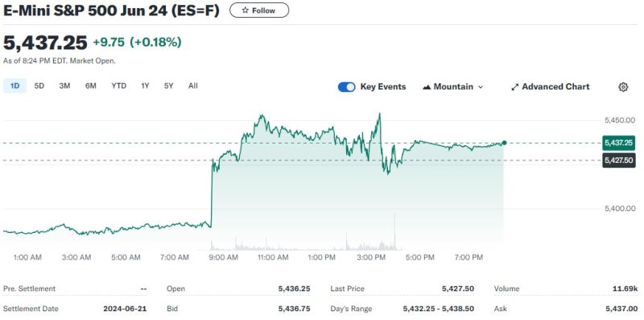Viewport: 644px width, 320px height.
Task: Click the chart settings gear icon
Action: [x=623, y=87]
